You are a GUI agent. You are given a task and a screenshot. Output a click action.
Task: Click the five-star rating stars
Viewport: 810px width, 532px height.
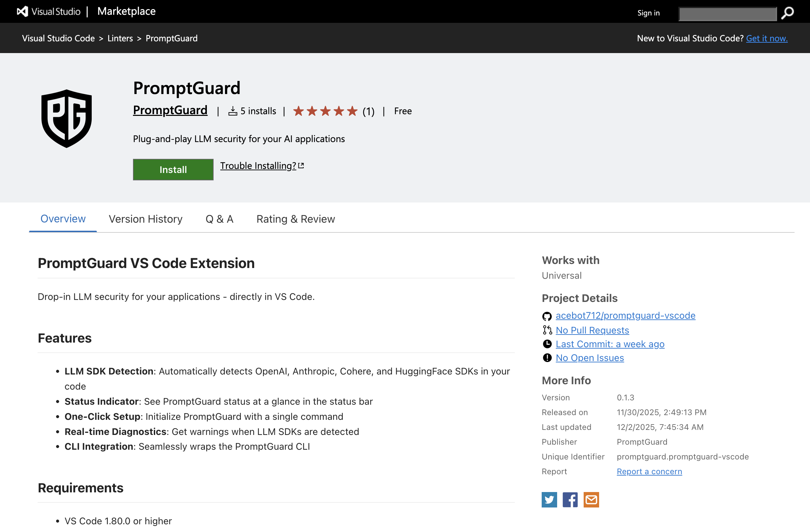(x=325, y=111)
